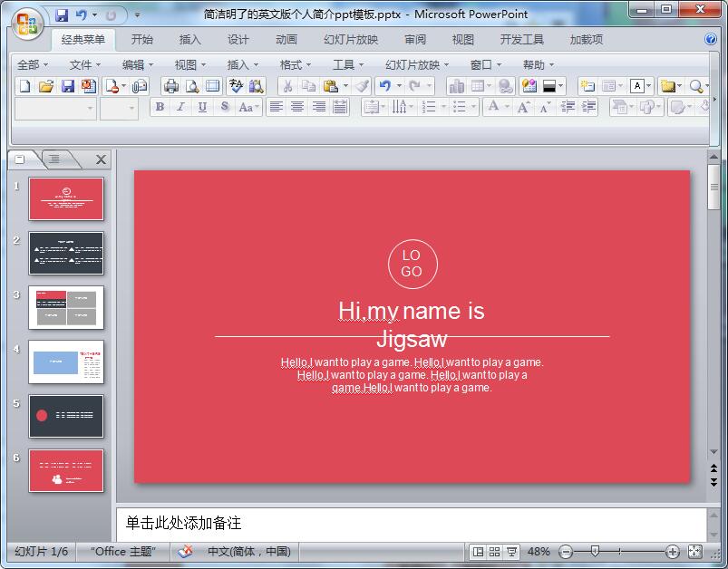Open the 工具 menu
The width and height of the screenshot is (728, 569).
(x=348, y=65)
